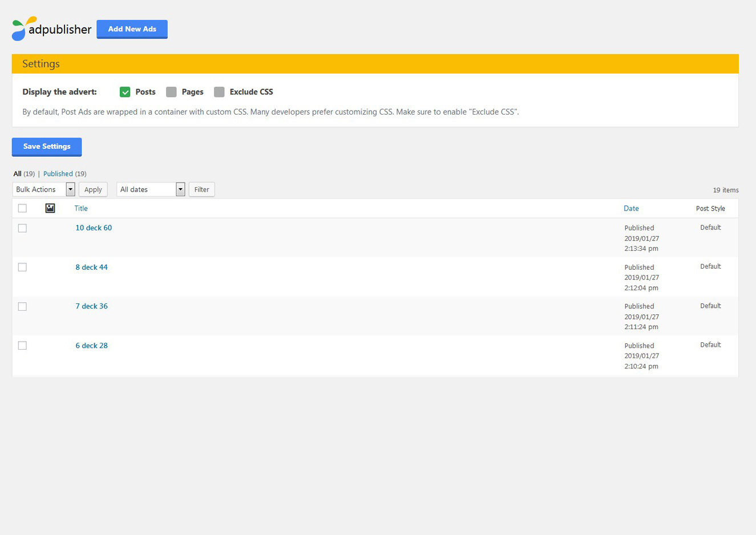Click Add New Ads button

point(132,29)
